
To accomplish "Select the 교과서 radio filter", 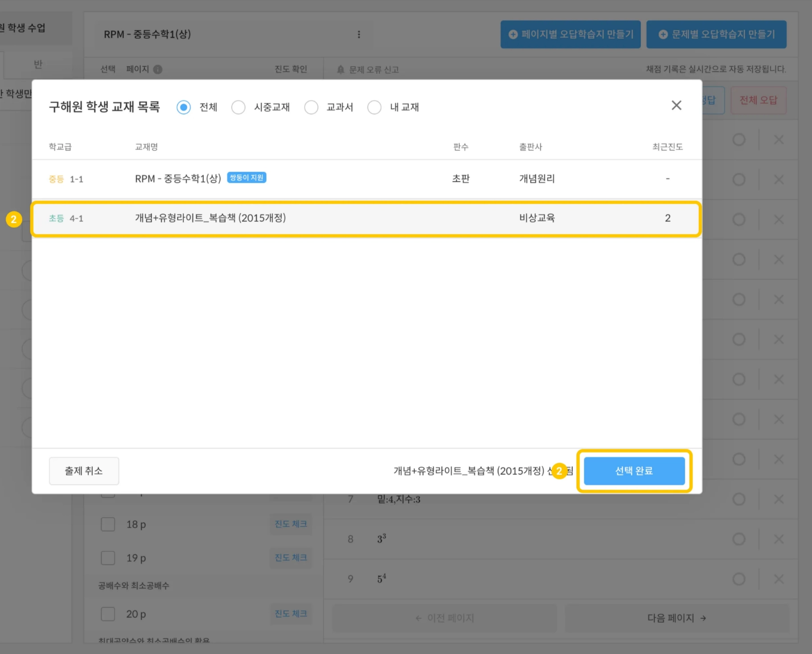I will pos(311,107).
